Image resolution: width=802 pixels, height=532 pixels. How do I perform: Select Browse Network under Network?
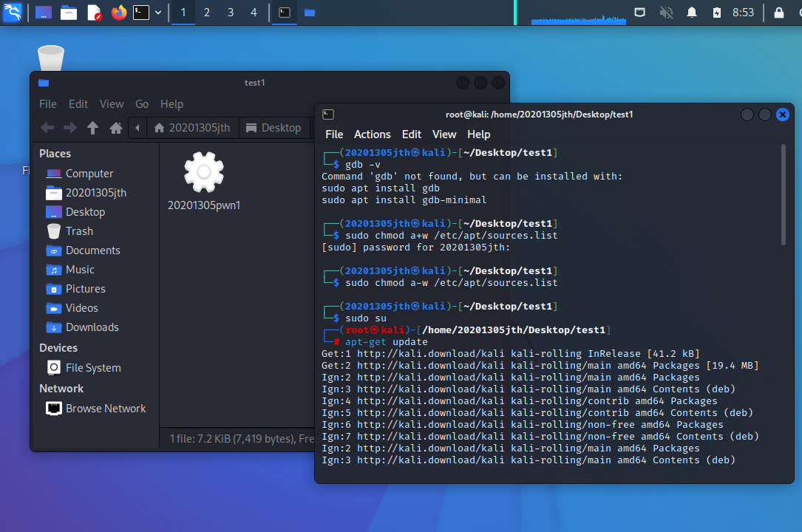(x=105, y=409)
